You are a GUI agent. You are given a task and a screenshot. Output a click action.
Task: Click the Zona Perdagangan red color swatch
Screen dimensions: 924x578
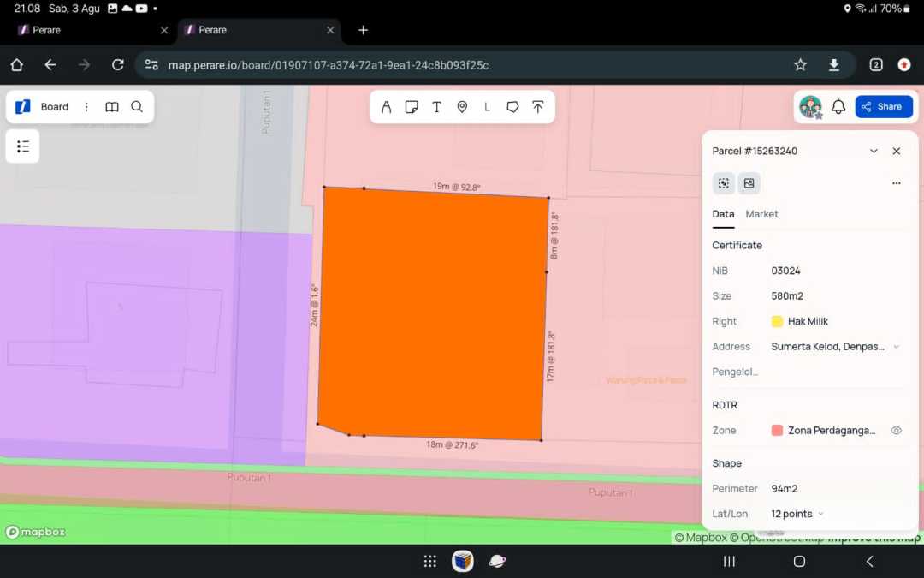(x=777, y=431)
